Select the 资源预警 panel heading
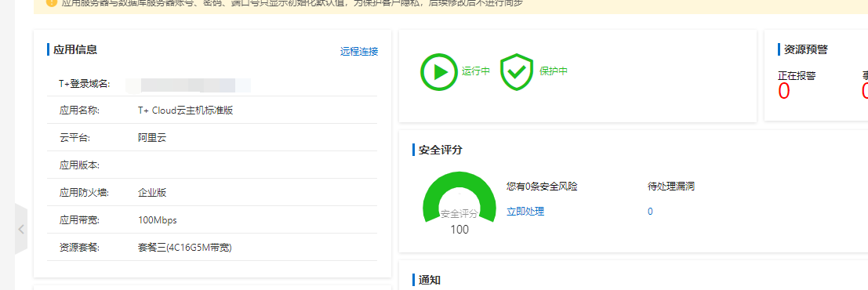Viewport: 868px width, 290px height. coord(805,50)
